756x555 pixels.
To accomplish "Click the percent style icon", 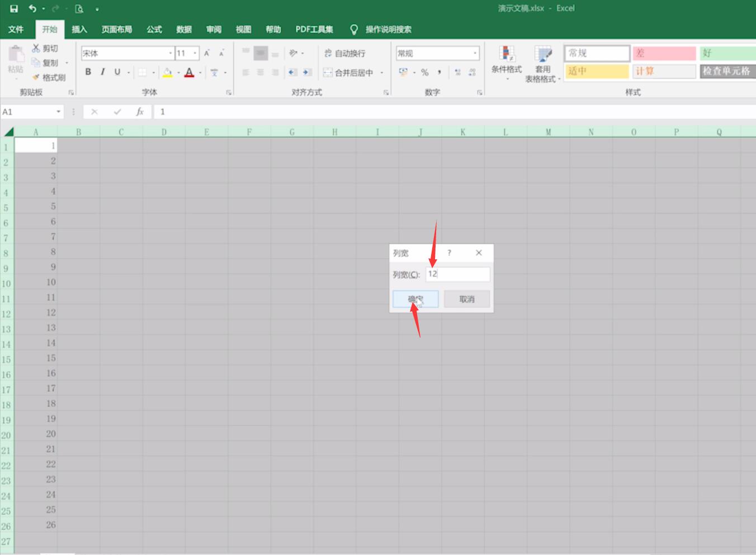I will click(x=425, y=72).
